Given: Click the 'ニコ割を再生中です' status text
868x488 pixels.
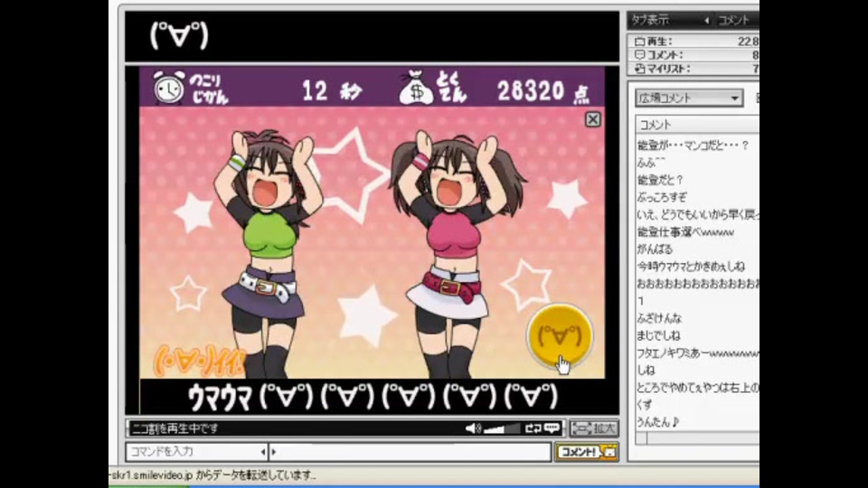Looking at the screenshot, I should [x=175, y=428].
